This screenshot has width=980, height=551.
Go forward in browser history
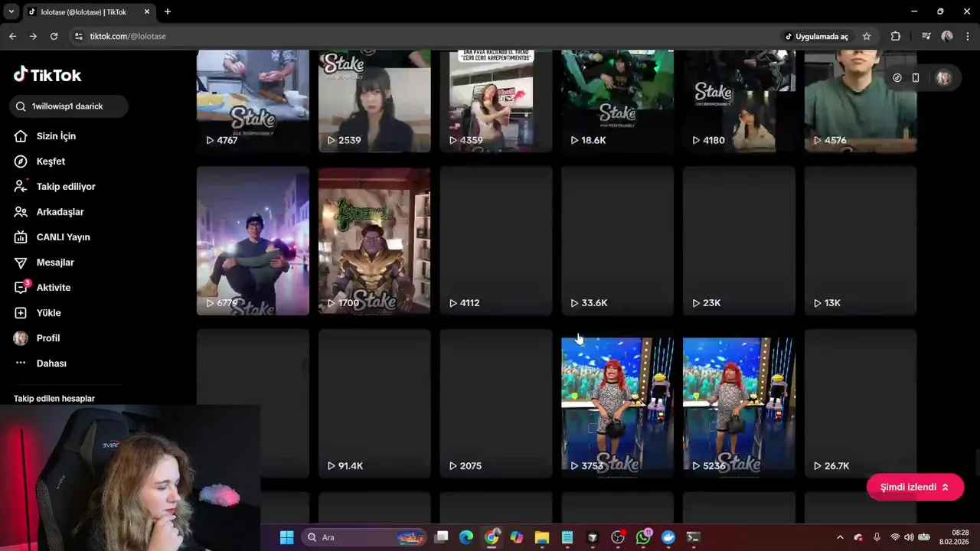coord(33,36)
